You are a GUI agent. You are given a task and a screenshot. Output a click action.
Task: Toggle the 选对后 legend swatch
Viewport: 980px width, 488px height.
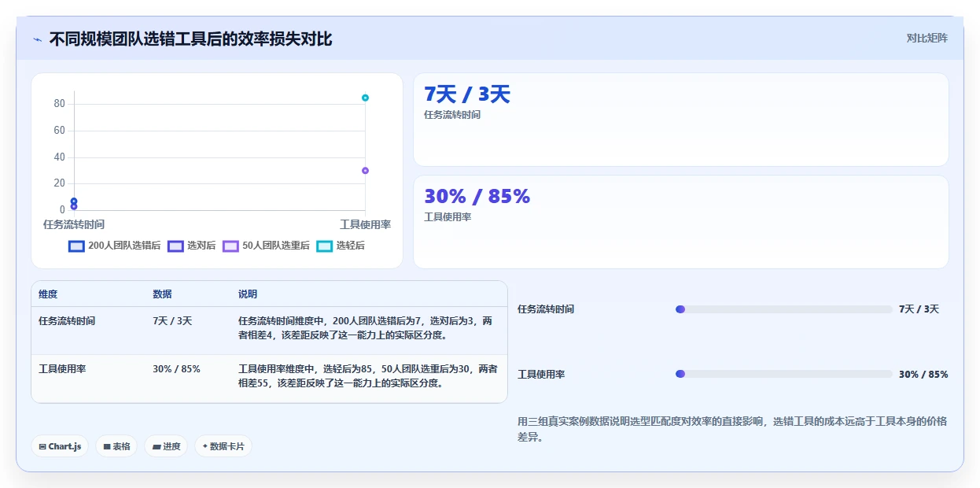(175, 246)
